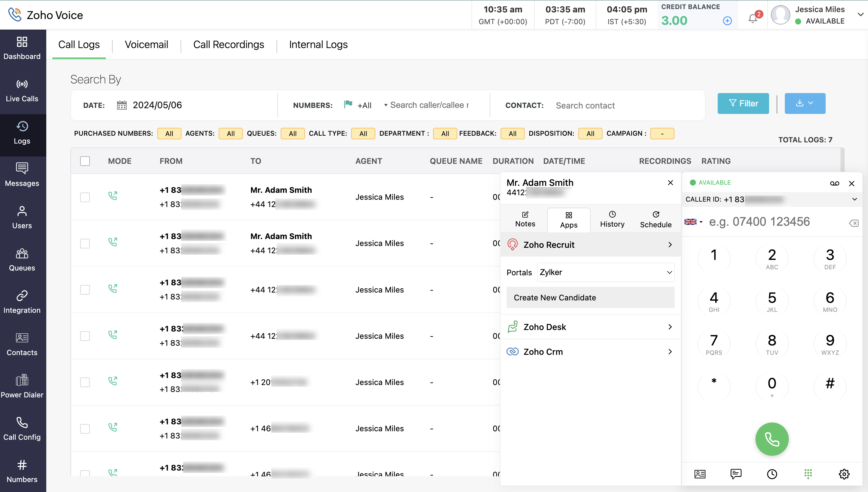The image size is (868, 492).
Task: Open the call history clock icon in the dialer
Action: click(x=772, y=474)
